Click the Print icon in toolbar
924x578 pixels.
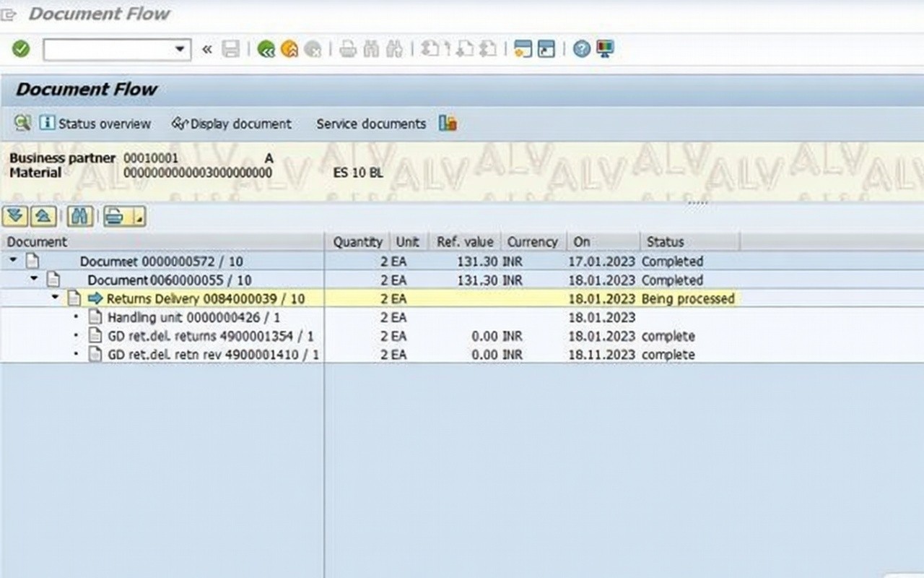coord(348,49)
